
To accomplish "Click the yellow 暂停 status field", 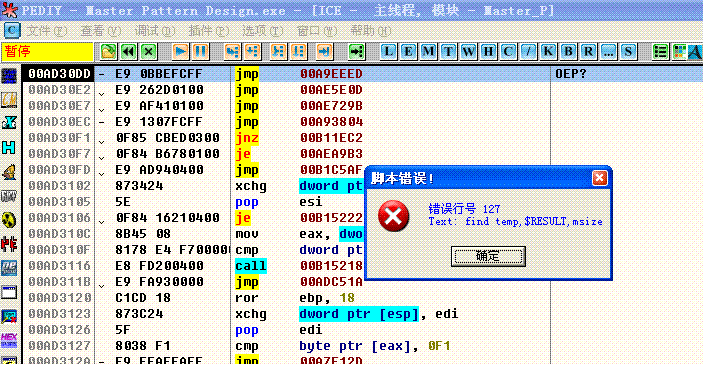I will pos(47,52).
